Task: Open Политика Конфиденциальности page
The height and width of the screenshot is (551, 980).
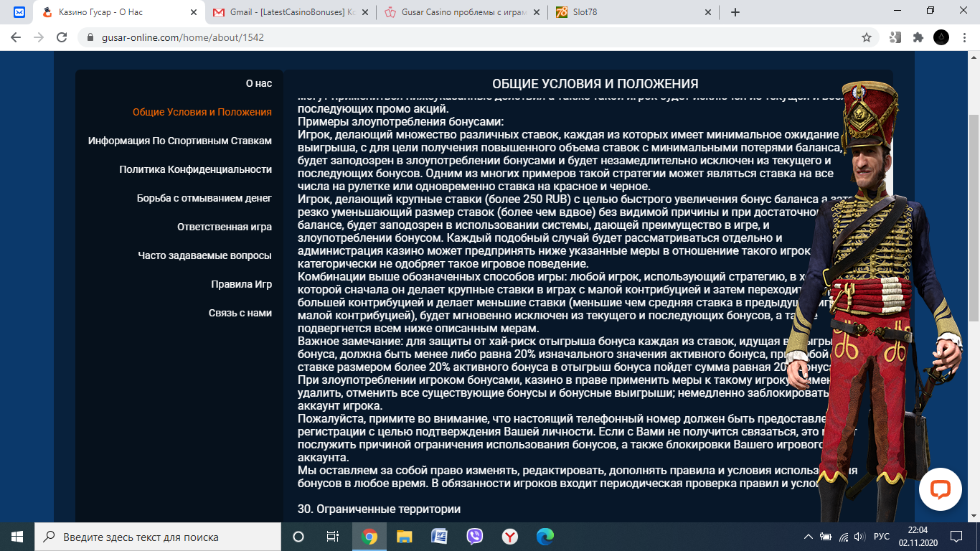Action: pyautogui.click(x=196, y=169)
